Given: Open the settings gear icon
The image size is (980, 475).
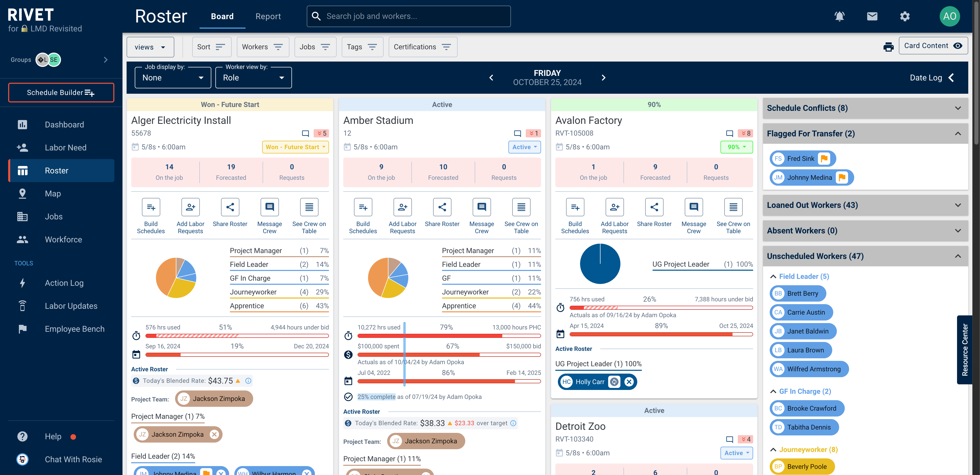Looking at the screenshot, I should 905,16.
